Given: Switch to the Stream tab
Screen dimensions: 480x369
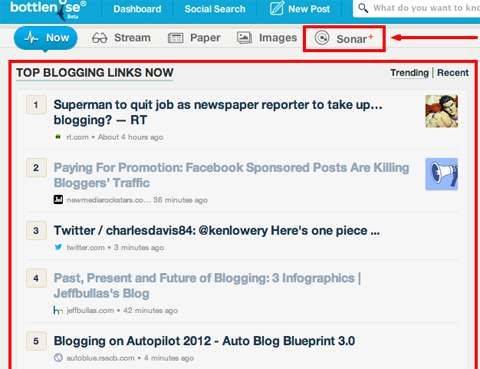Looking at the screenshot, I should coord(121,38).
